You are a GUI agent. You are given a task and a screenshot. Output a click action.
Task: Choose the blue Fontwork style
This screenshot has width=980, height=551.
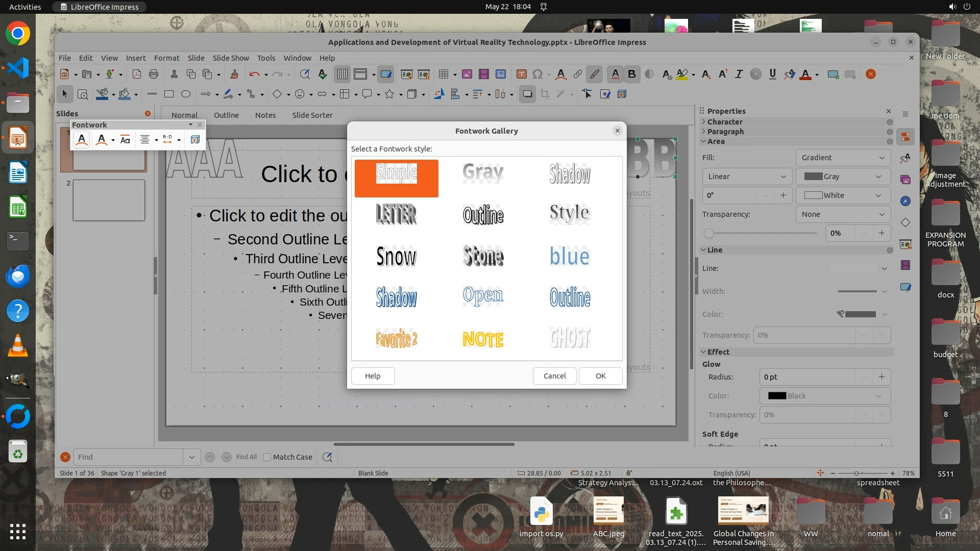570,256
